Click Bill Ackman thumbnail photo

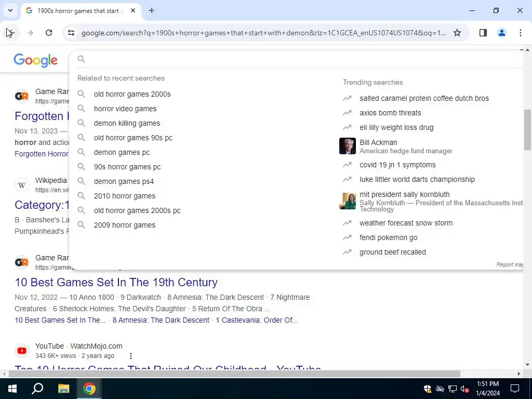(x=348, y=146)
